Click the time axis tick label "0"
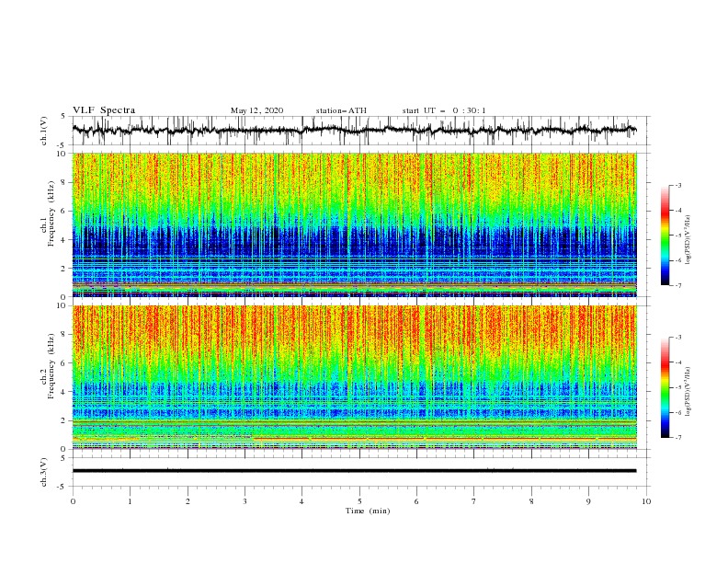 tap(73, 501)
